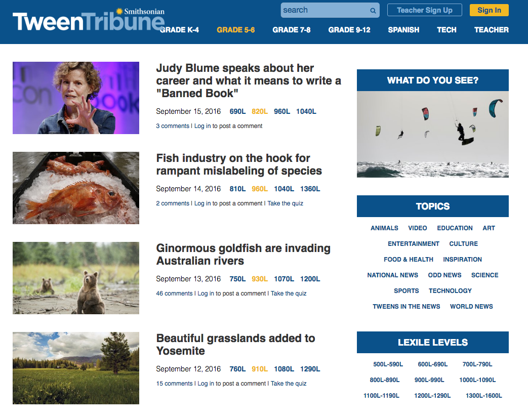Screen dimensions: 528x420
Task: Open the TECH section
Action: tap(446, 30)
